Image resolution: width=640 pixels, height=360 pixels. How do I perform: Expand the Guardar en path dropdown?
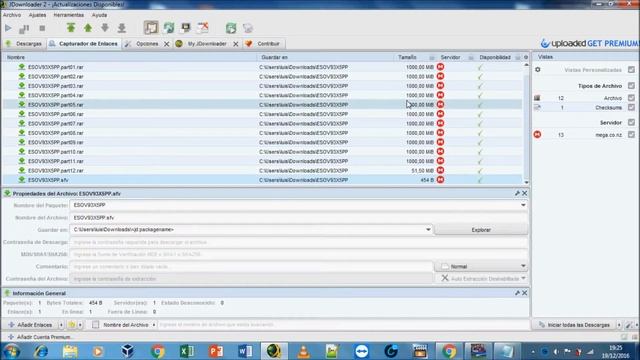(x=428, y=229)
